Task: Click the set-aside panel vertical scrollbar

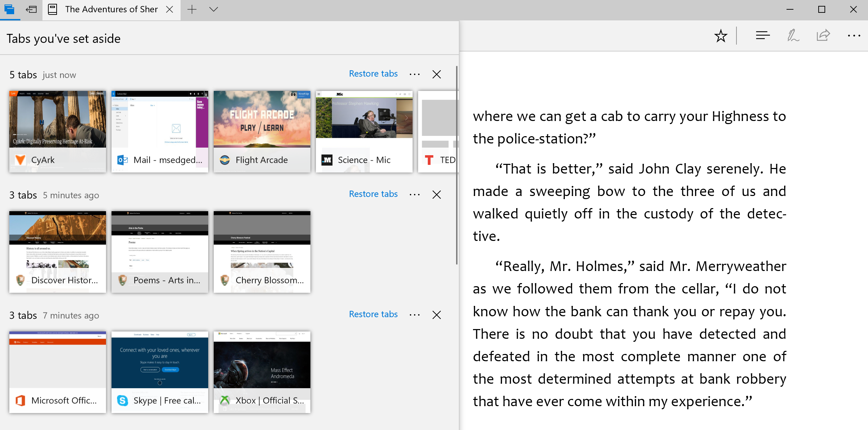Action: point(456,166)
